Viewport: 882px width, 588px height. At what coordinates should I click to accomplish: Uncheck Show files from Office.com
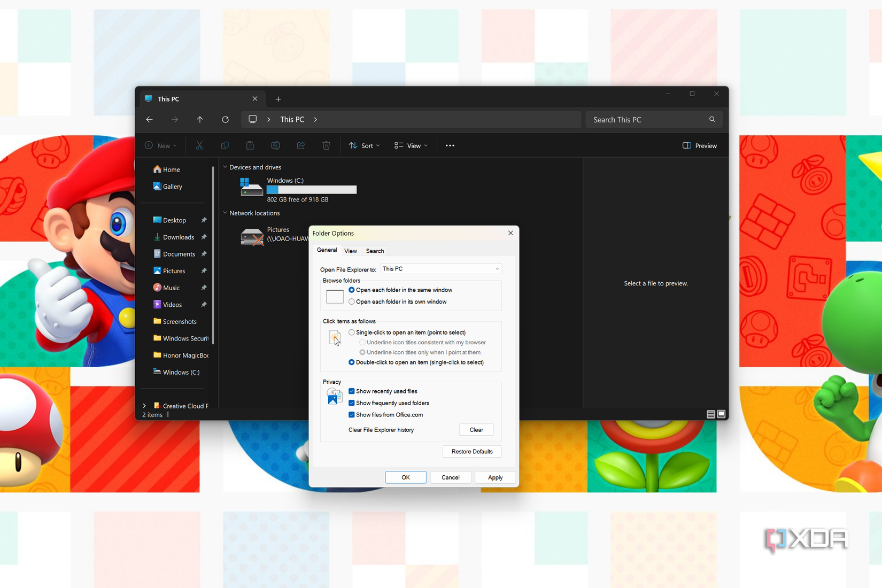(351, 414)
